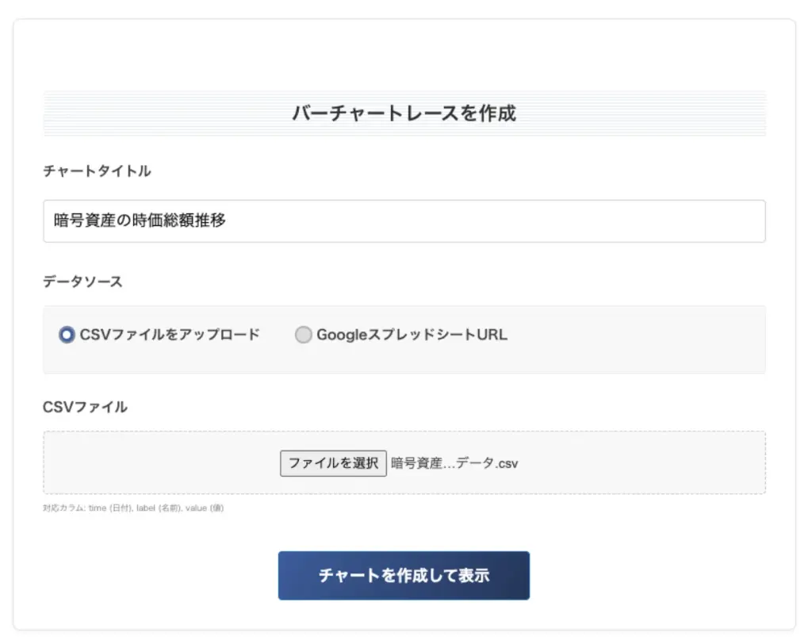
Task: Click the 対応カラム hint text below the drop zone
Action: (x=133, y=508)
